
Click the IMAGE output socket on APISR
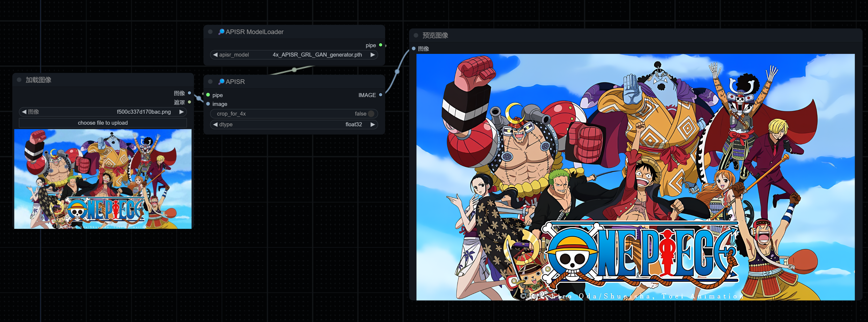pyautogui.click(x=381, y=95)
